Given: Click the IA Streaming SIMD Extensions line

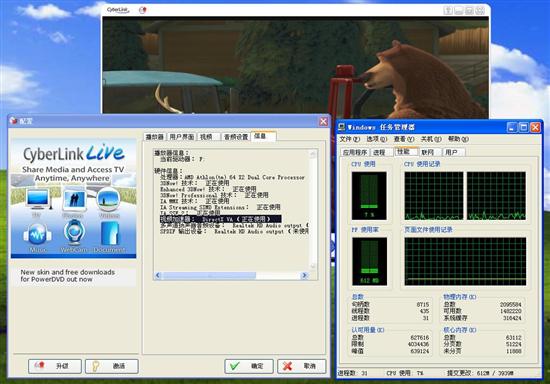Looking at the screenshot, I should [220, 207].
